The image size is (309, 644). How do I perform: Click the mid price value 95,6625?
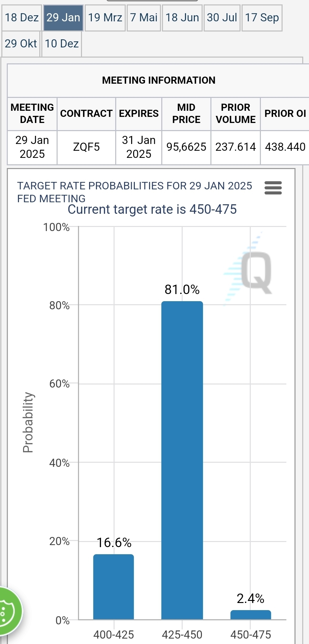(186, 147)
